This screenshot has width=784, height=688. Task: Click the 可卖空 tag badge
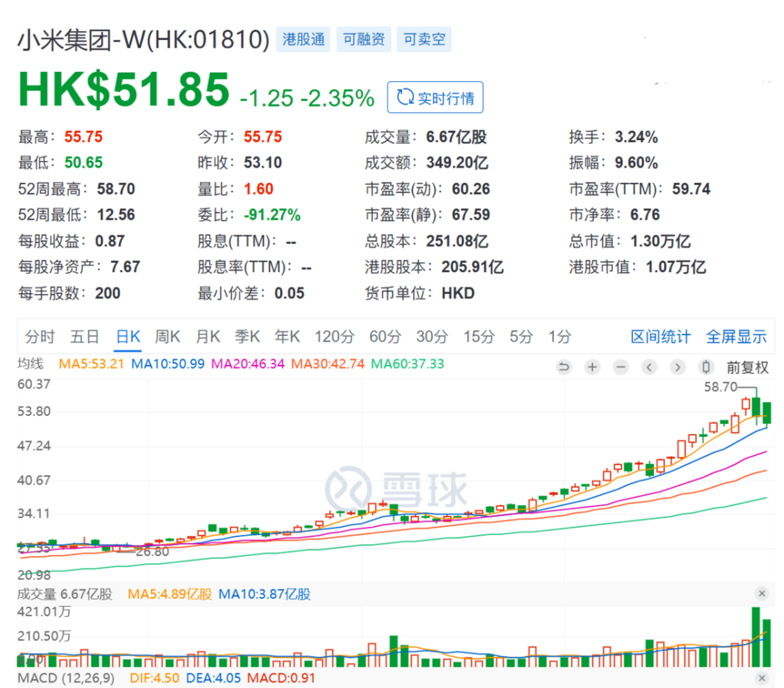[x=424, y=39]
